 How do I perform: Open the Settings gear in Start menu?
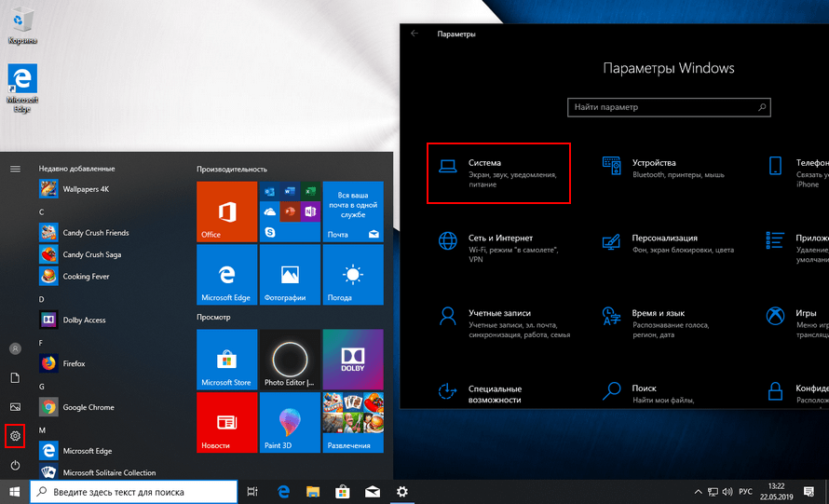[15, 435]
